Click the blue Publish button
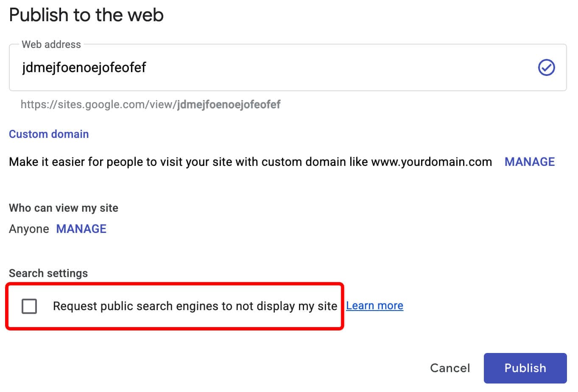The width and height of the screenshot is (578, 392). [x=525, y=368]
